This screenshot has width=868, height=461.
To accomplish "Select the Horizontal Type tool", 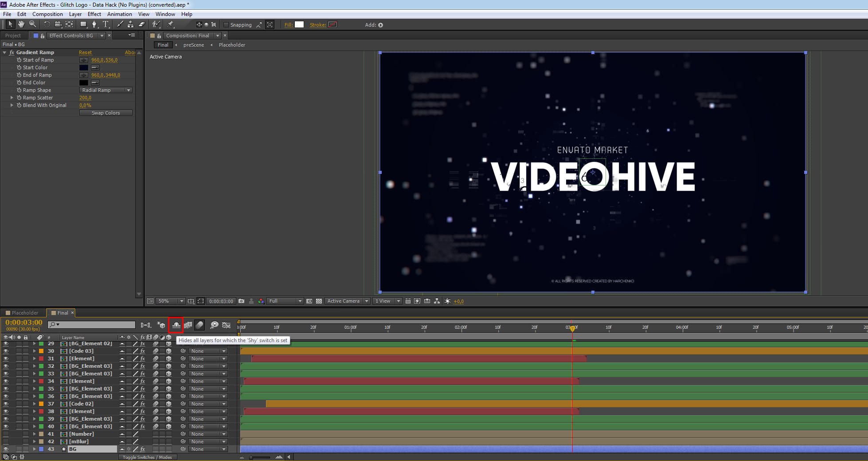I will point(106,24).
